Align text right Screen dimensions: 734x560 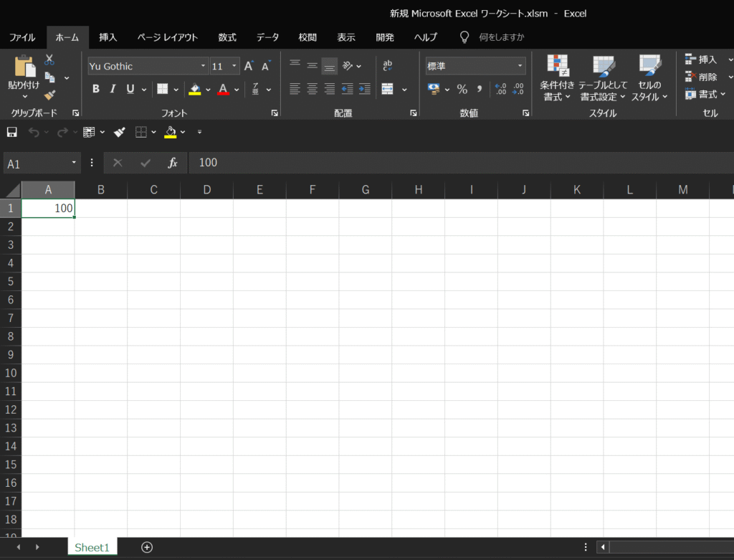point(330,88)
